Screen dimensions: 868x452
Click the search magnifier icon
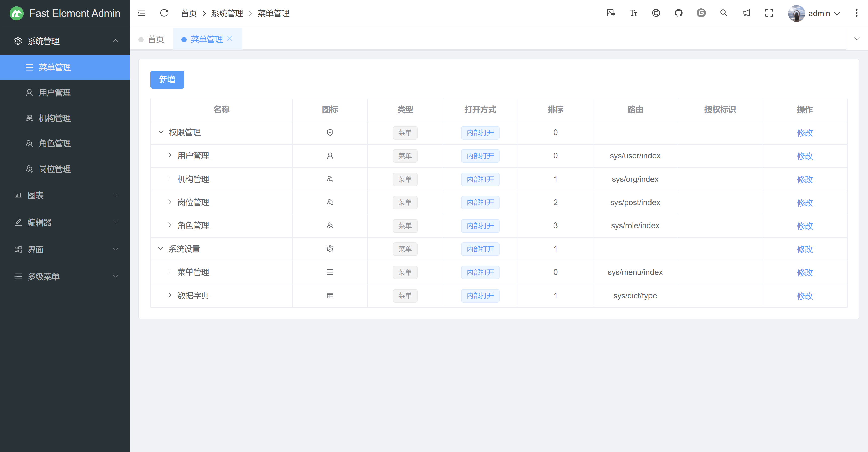click(x=723, y=13)
